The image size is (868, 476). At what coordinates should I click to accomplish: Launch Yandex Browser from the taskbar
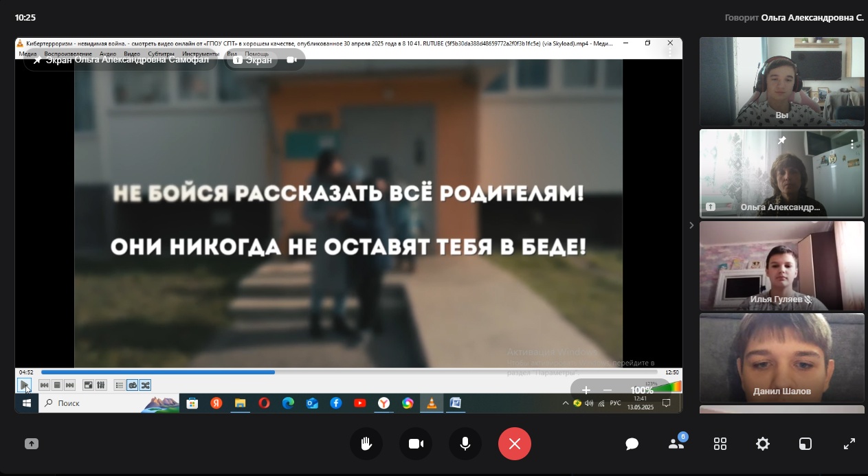[384, 403]
